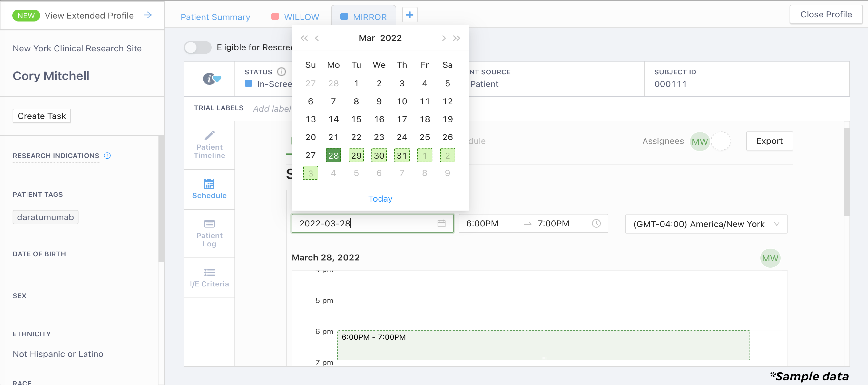868x385 pixels.
Task: Select April 1 highlighted date
Action: [424, 155]
